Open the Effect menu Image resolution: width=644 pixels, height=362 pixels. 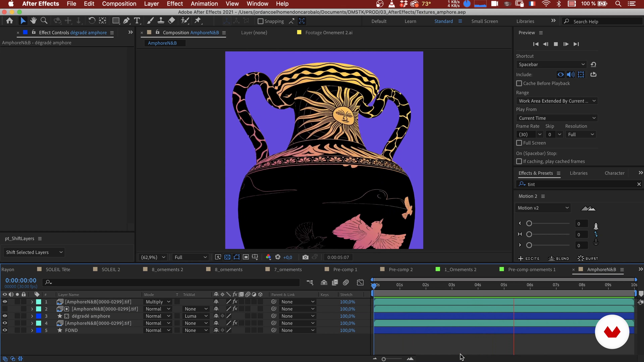[x=175, y=4]
